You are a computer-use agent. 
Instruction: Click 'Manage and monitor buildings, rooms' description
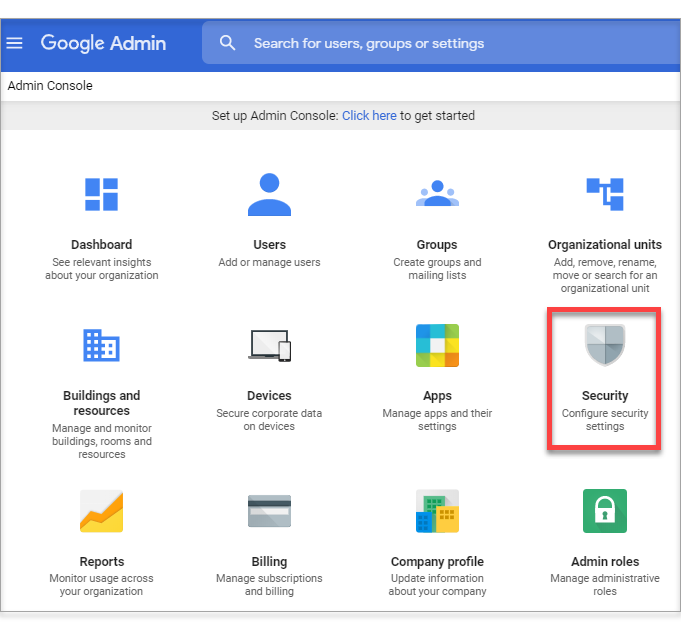click(x=102, y=441)
